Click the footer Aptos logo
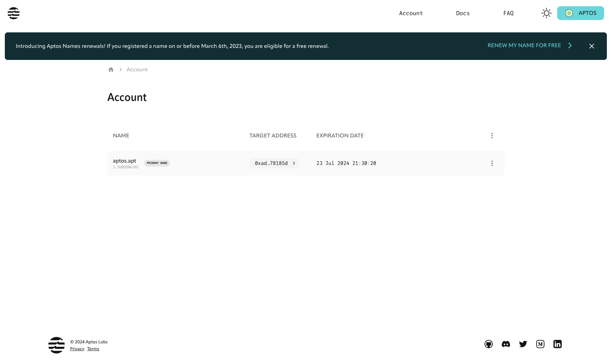The width and height of the screenshot is (611, 364). 57,345
